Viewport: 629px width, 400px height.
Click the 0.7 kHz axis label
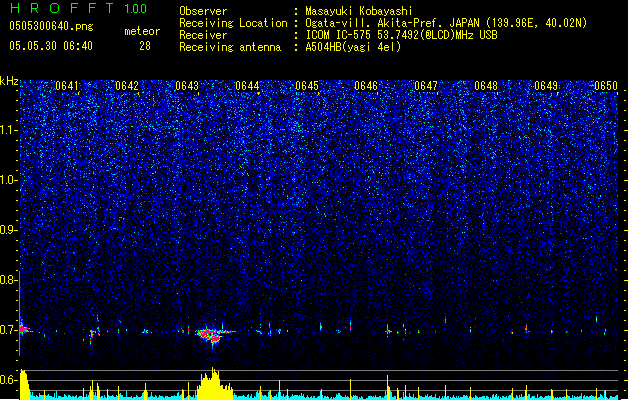coord(8,330)
